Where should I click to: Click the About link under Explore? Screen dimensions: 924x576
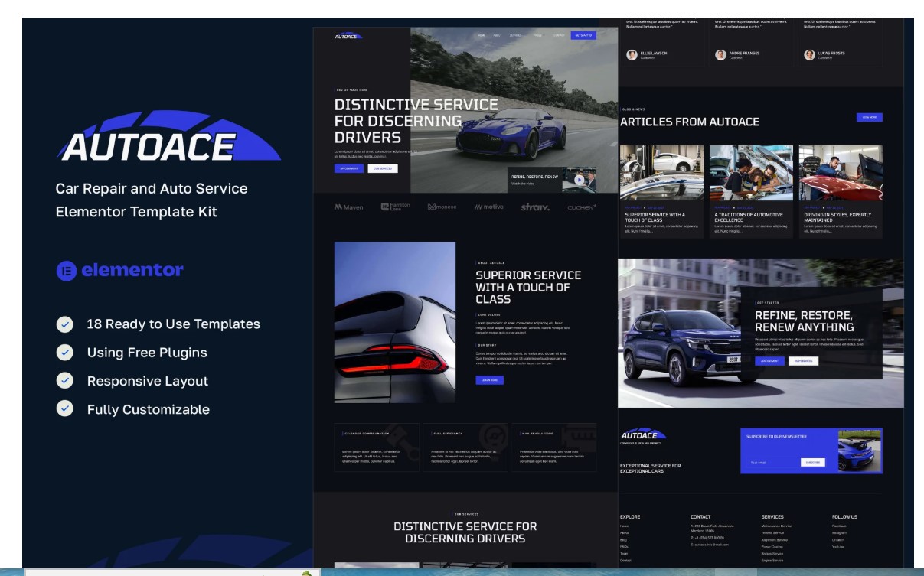(x=625, y=533)
